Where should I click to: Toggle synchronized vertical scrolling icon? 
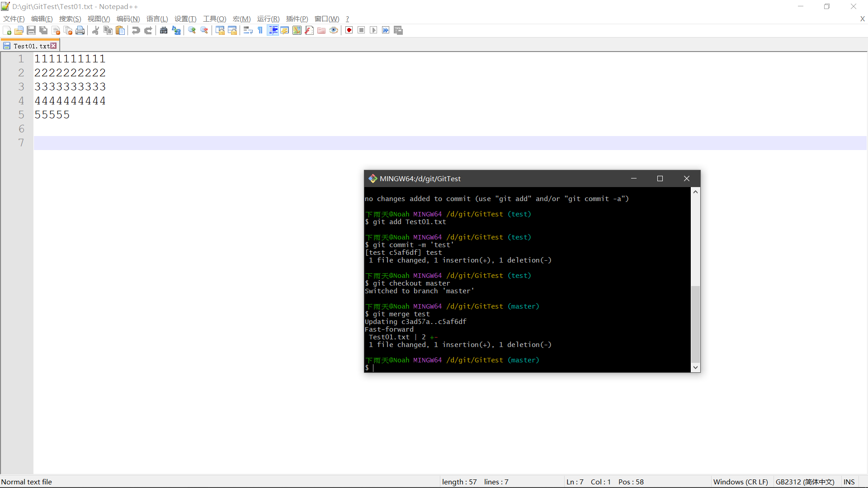click(x=220, y=30)
